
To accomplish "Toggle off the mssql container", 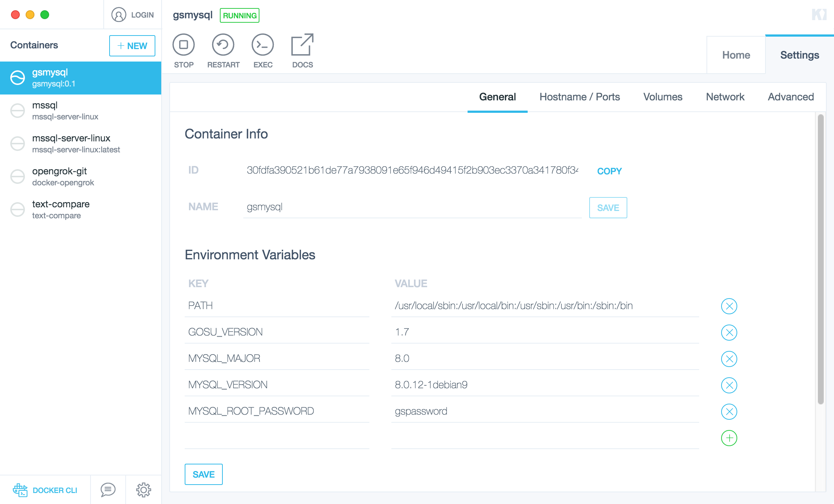I will point(17,110).
